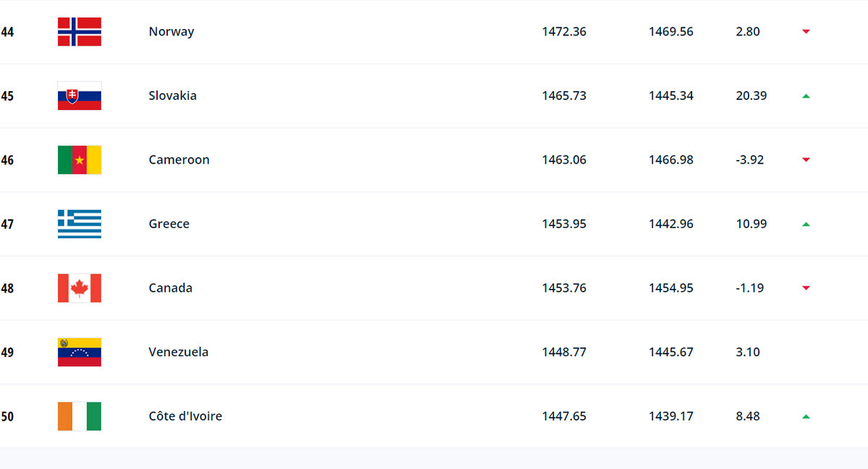This screenshot has height=469, width=868.
Task: Click the Venezuela flag icon
Action: pyautogui.click(x=80, y=352)
